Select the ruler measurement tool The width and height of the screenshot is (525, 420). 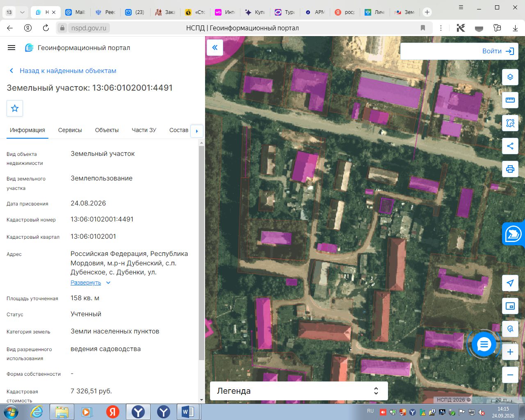(x=510, y=100)
